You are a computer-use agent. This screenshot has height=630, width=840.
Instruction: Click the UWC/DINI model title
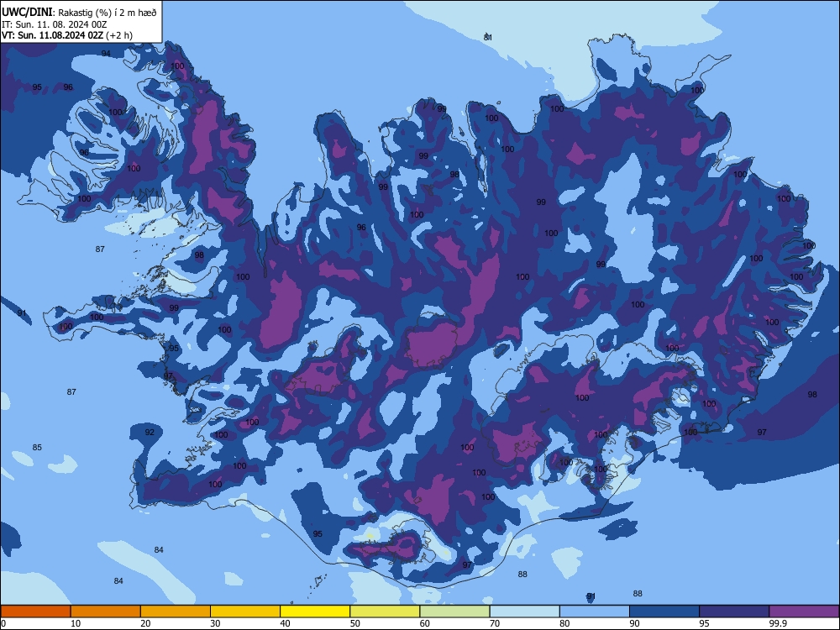coord(28,13)
